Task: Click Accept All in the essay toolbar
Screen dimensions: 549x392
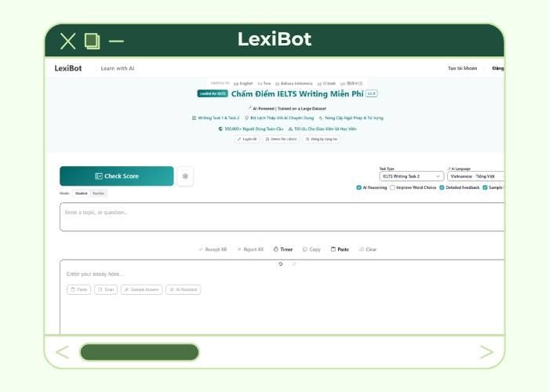Action: pos(213,249)
